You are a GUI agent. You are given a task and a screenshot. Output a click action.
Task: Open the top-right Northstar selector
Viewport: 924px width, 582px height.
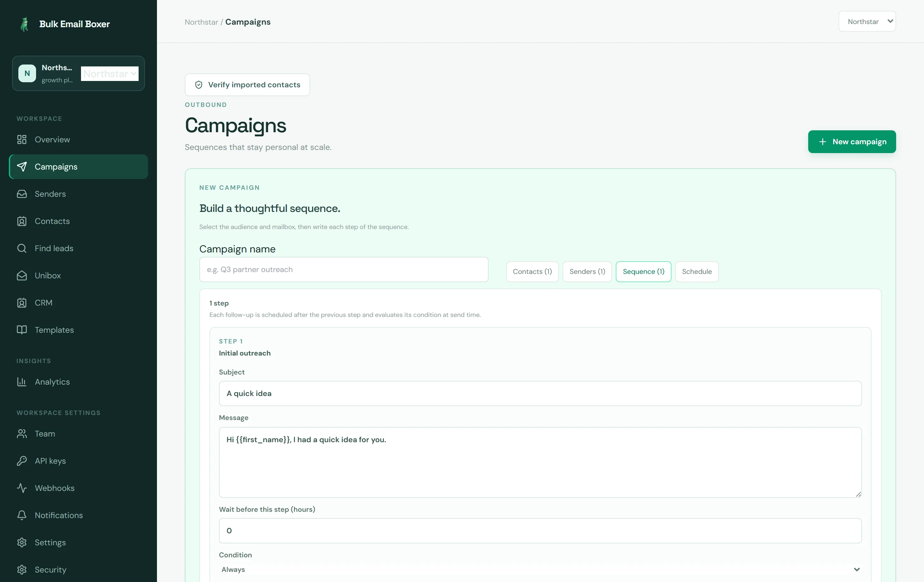(867, 22)
